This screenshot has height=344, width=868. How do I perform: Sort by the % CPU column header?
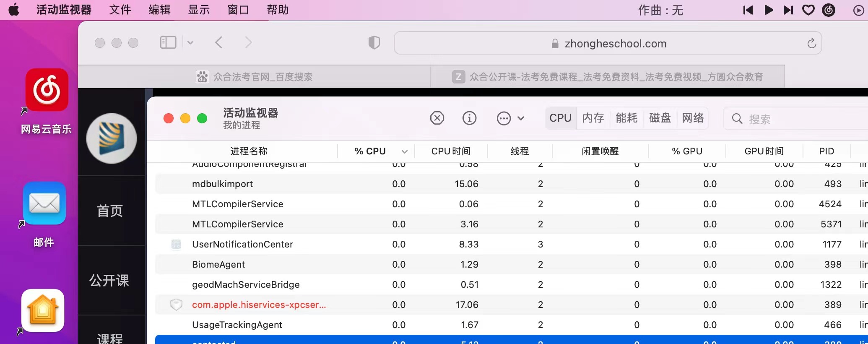click(370, 151)
